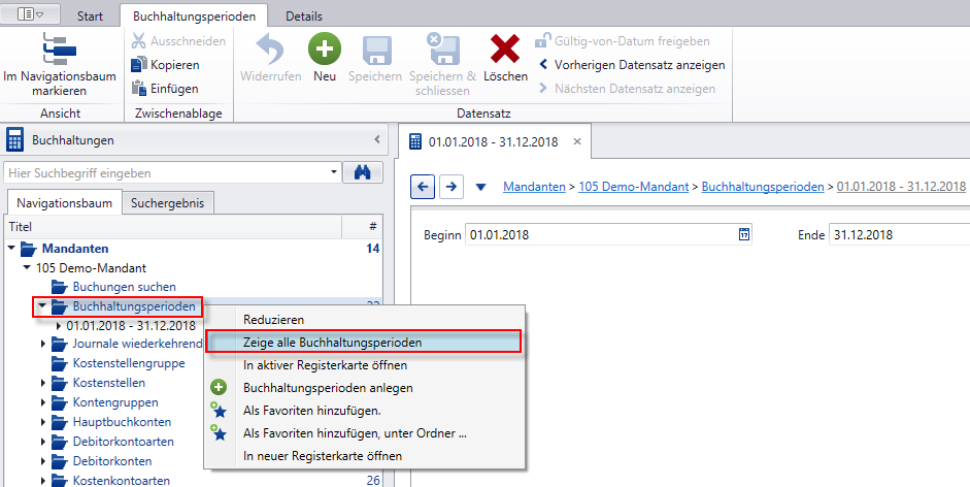Select Kostenstellengruppe in the tree
Viewport: 970px width, 487px height.
[118, 363]
